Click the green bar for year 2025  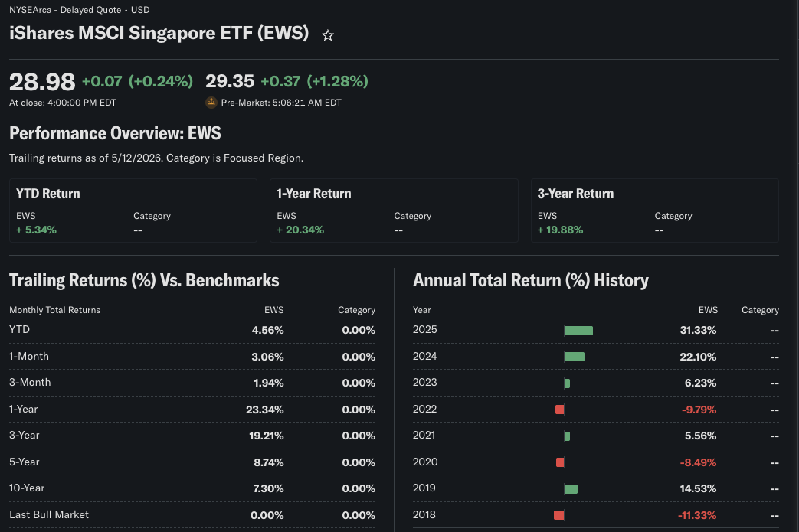click(578, 331)
